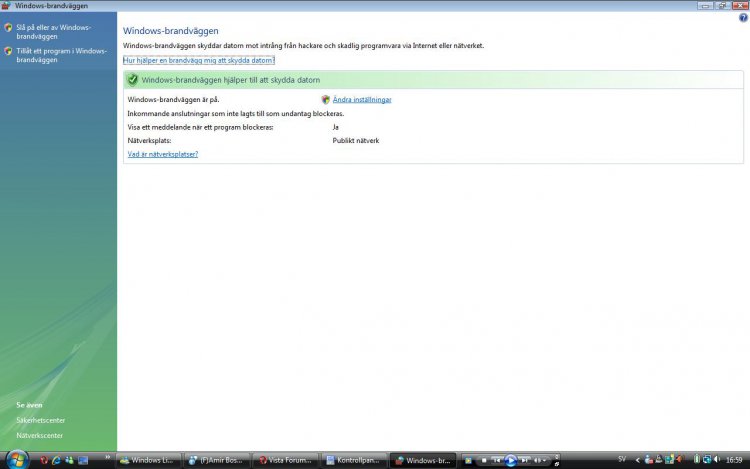Open Nätverkscenter in the sidebar
The image size is (750, 469).
(40, 436)
